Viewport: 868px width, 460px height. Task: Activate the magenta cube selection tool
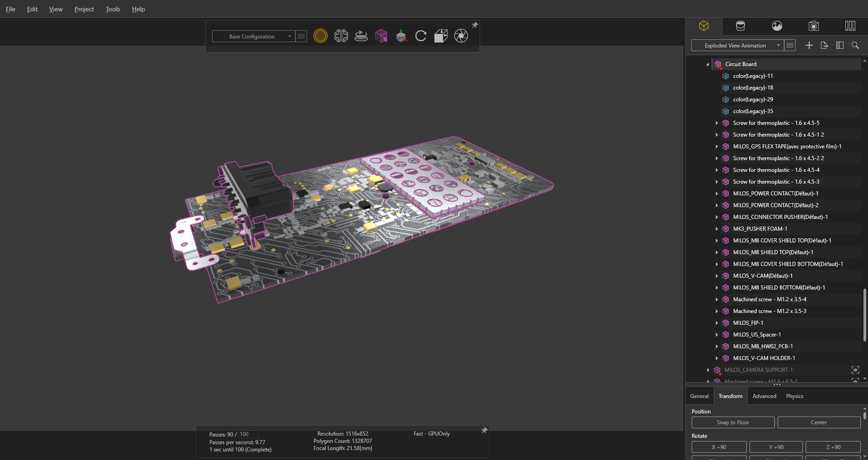(381, 36)
